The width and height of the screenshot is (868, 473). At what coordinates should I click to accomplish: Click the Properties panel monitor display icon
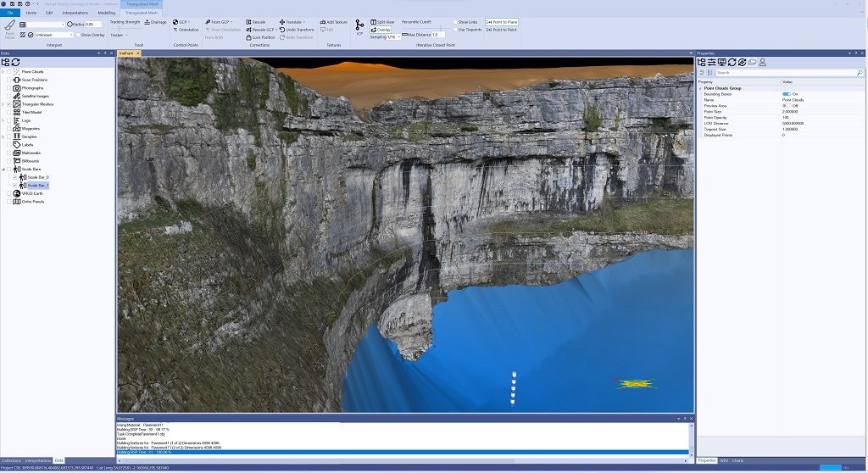click(722, 63)
